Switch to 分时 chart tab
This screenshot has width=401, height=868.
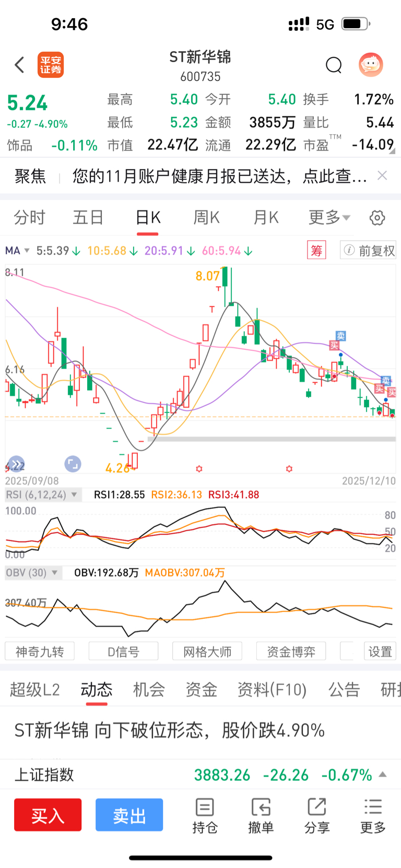click(x=30, y=217)
